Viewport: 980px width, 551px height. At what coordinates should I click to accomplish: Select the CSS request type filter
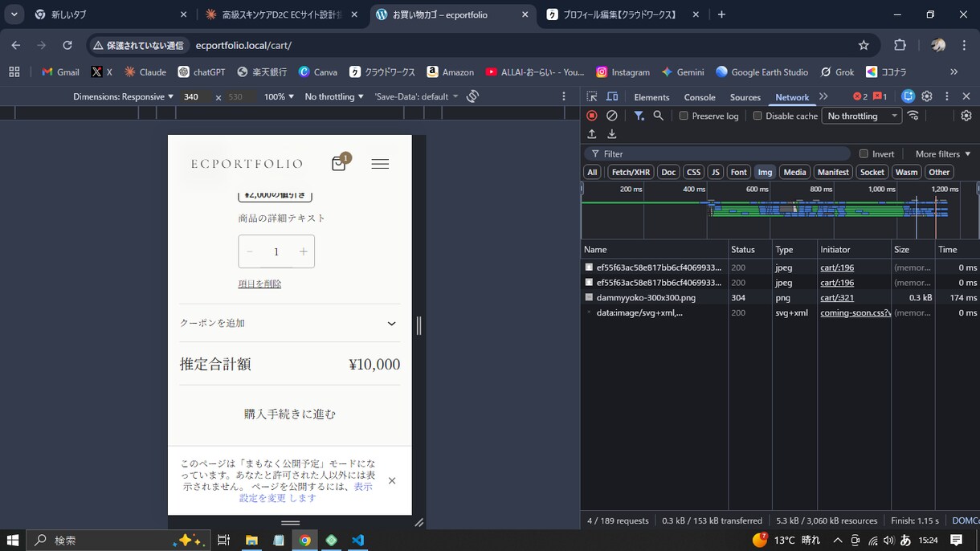pyautogui.click(x=693, y=172)
